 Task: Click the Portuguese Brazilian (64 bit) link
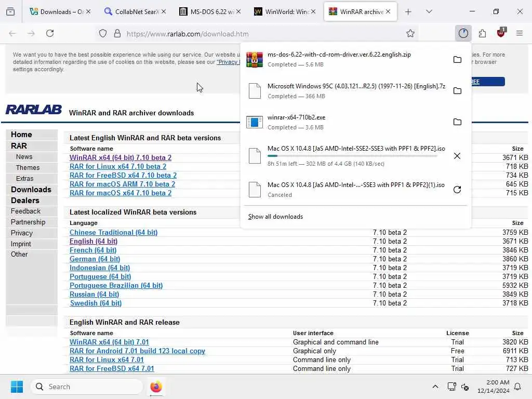tap(116, 285)
